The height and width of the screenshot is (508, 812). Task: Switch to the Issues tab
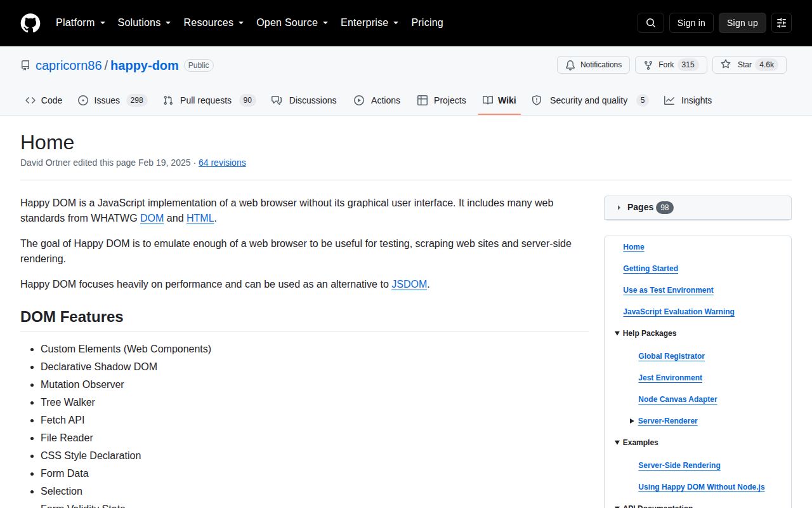click(113, 100)
